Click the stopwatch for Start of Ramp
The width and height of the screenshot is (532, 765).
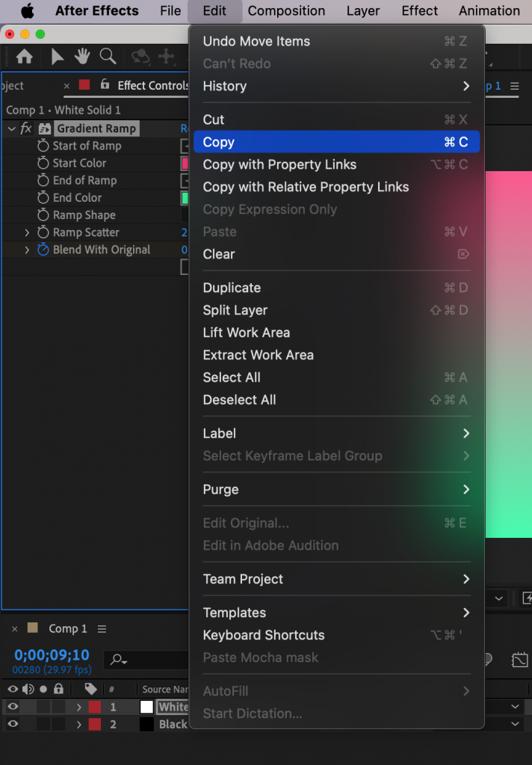pos(43,146)
